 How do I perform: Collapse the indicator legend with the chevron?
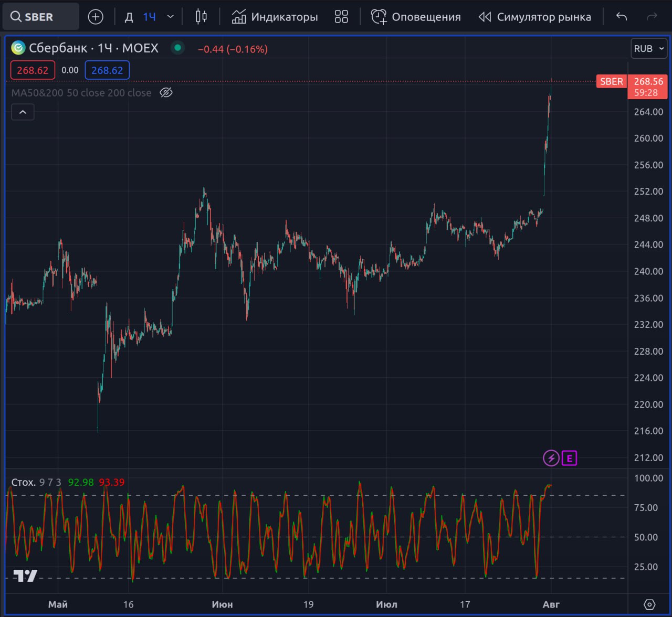pyautogui.click(x=23, y=112)
